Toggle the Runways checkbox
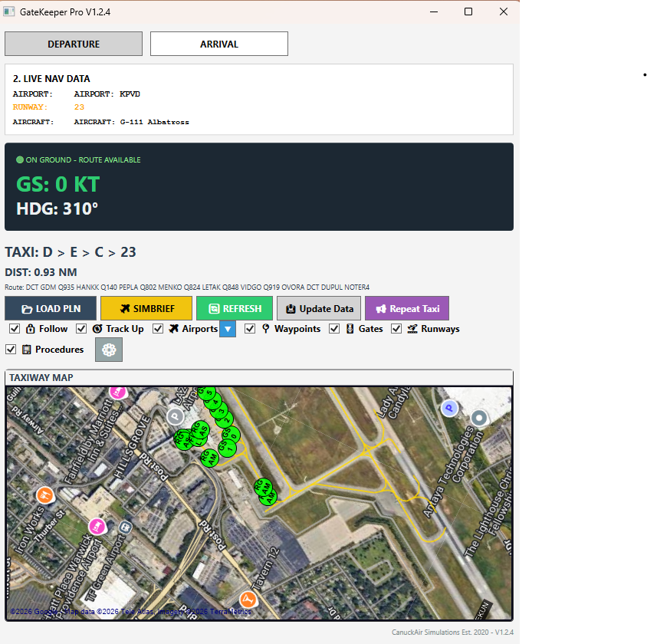Viewport: 647px width, 644px height. point(396,329)
